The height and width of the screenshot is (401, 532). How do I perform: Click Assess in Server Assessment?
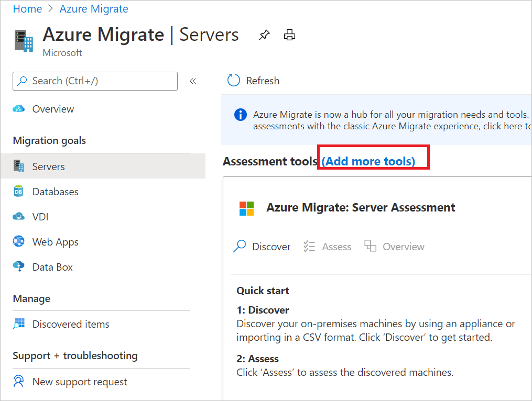[328, 247]
